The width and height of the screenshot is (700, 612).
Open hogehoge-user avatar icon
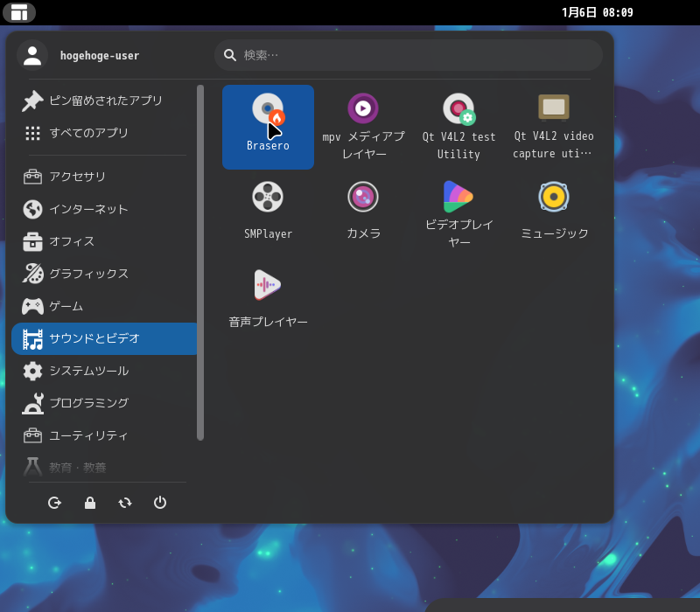[x=32, y=55]
